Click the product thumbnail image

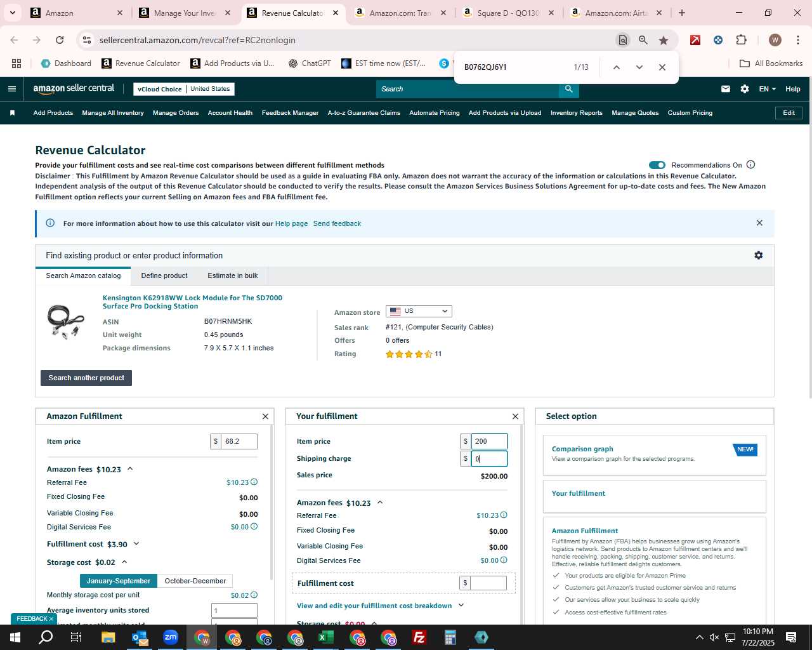[x=65, y=321]
